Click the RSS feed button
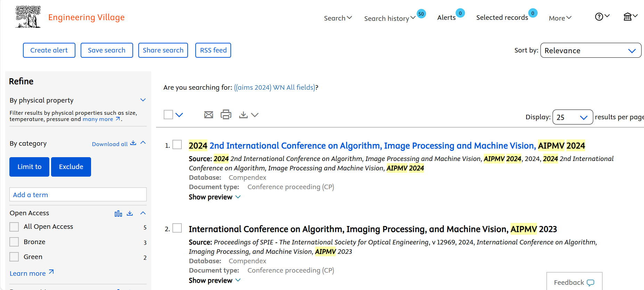Viewport: 644px width, 290px height. 213,50
